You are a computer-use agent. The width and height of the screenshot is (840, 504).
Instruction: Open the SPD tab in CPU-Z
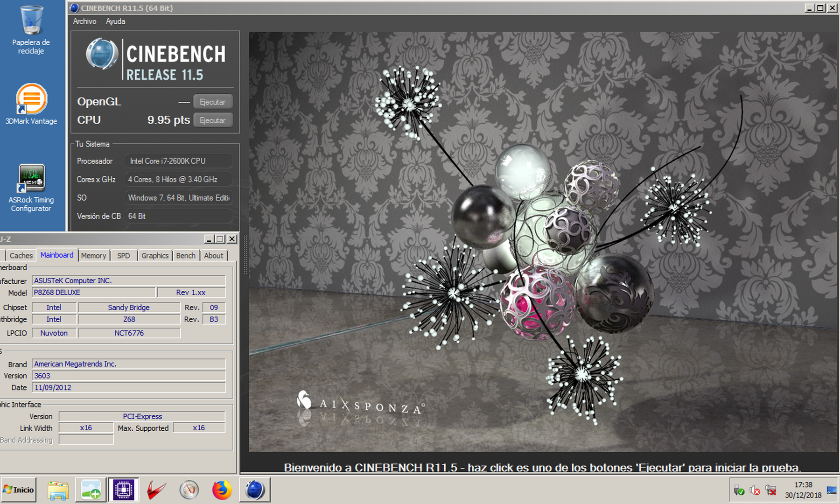124,255
